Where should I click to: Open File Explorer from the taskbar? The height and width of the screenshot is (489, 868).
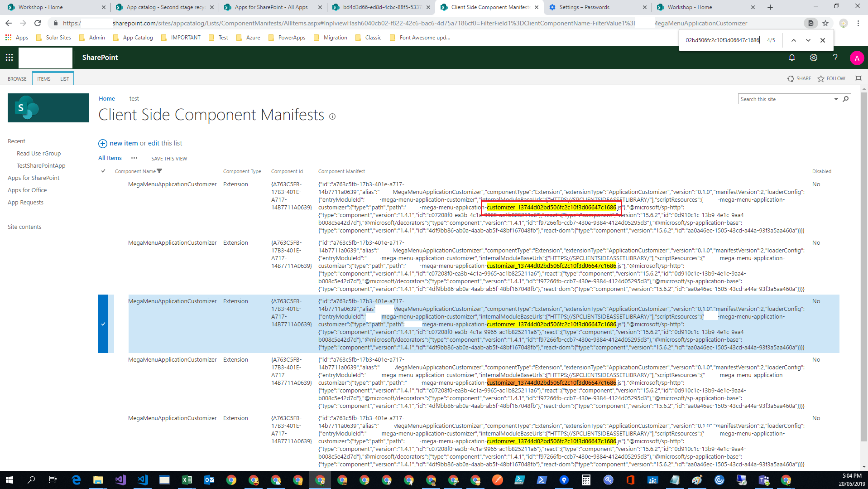point(98,480)
